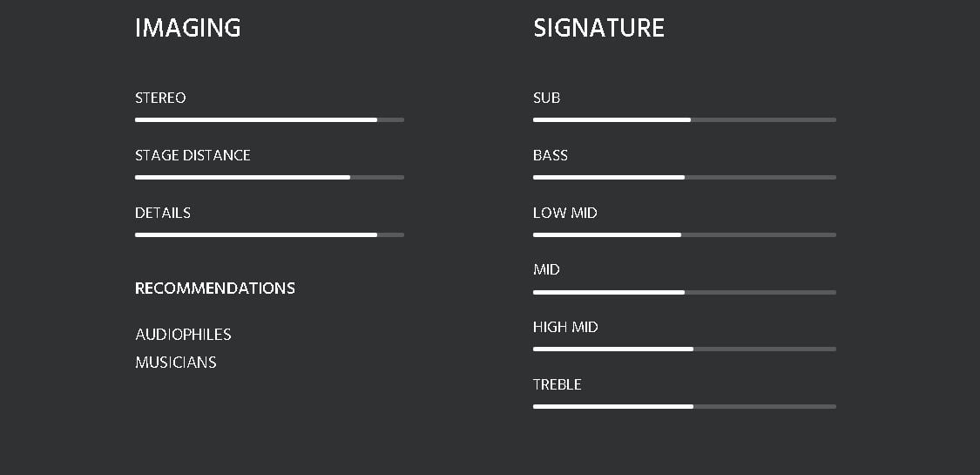Click the Low Mid slider bar
Screen dimensions: 980x475
point(684,234)
